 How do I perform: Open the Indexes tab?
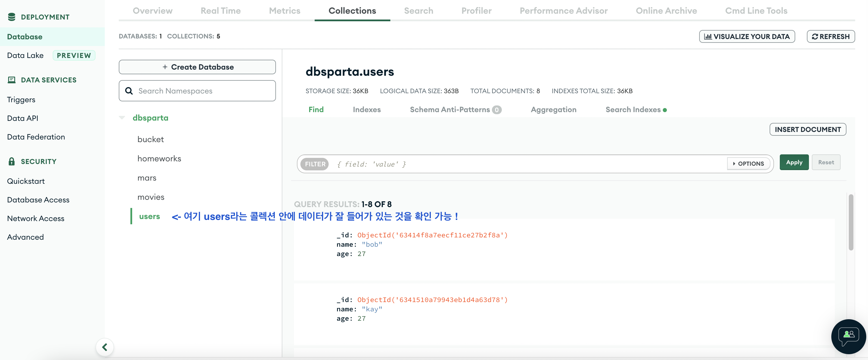click(366, 110)
